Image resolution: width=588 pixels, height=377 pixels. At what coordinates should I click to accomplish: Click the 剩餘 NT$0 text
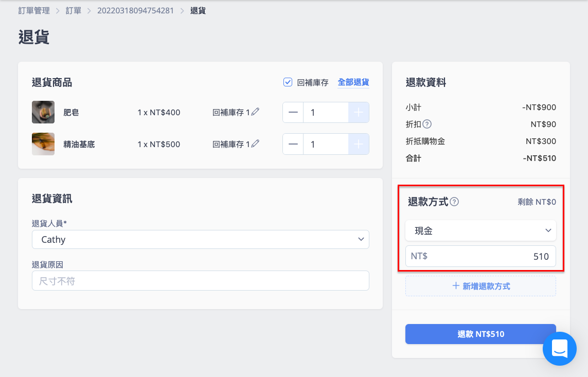coord(537,202)
